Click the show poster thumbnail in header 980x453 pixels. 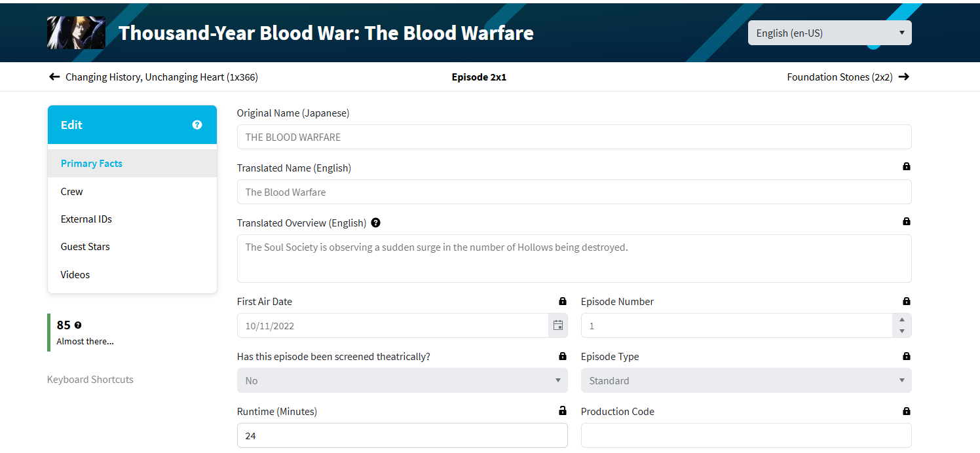tap(67, 33)
